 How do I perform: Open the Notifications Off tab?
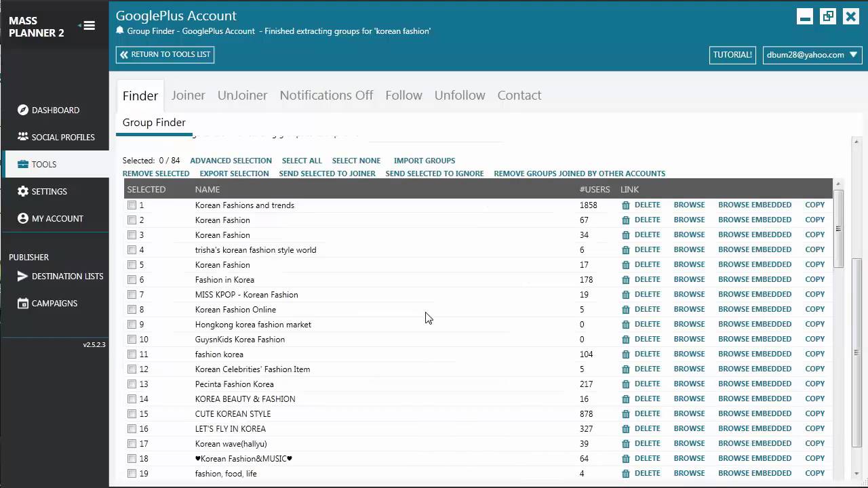point(326,96)
